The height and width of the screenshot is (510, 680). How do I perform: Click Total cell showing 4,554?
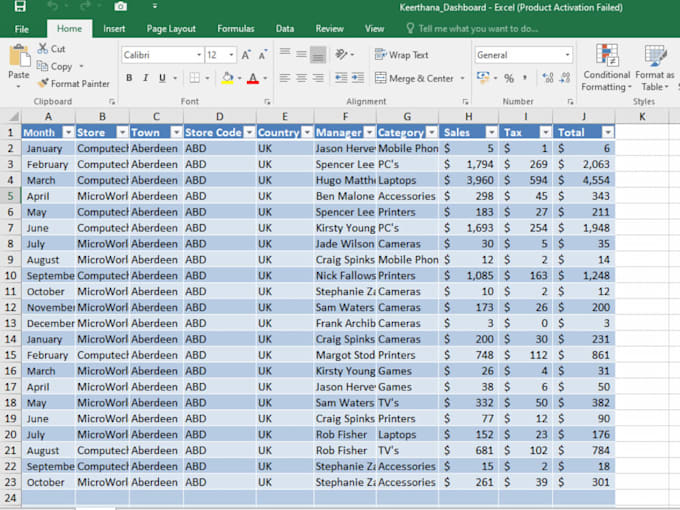click(x=584, y=180)
